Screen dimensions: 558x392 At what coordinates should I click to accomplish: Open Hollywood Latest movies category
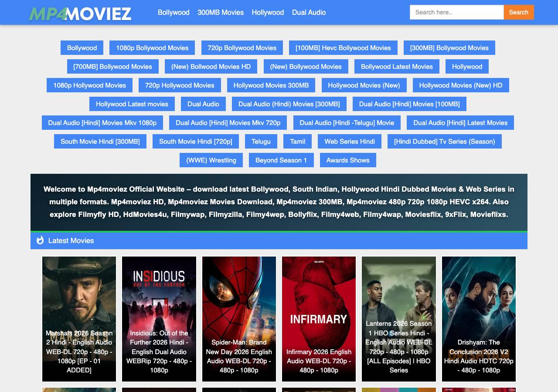(x=132, y=104)
